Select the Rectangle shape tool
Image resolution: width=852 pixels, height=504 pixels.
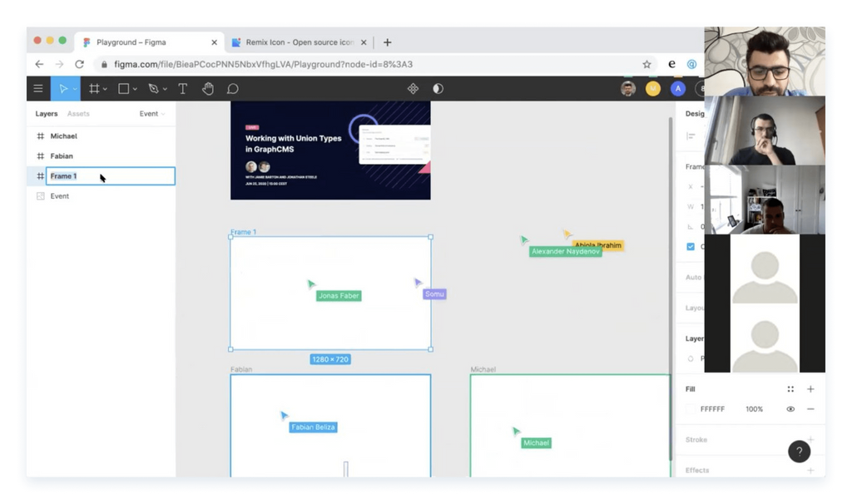[124, 88]
